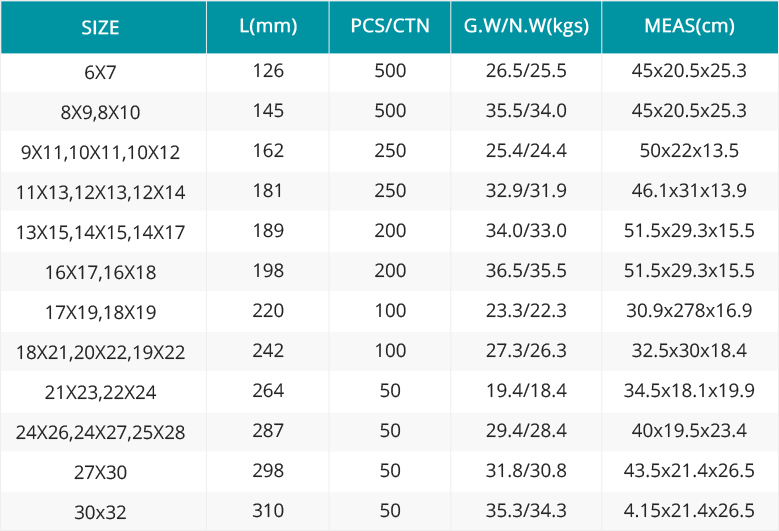
Task: Select the MEAS(cm) header cell
Action: (690, 26)
